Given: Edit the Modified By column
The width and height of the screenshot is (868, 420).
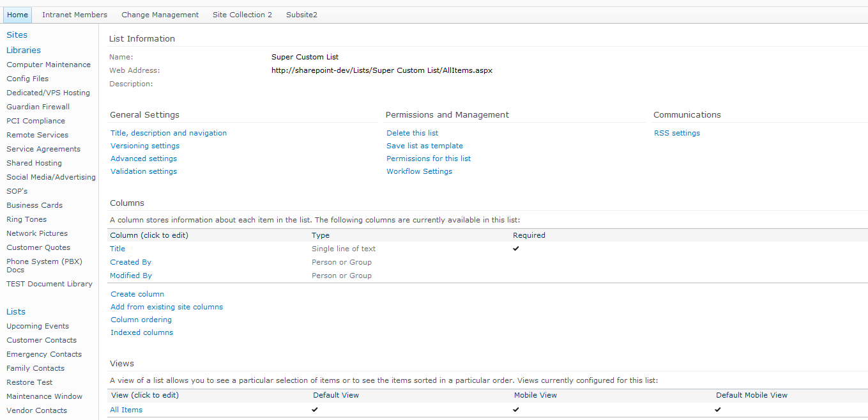Looking at the screenshot, I should pos(131,276).
